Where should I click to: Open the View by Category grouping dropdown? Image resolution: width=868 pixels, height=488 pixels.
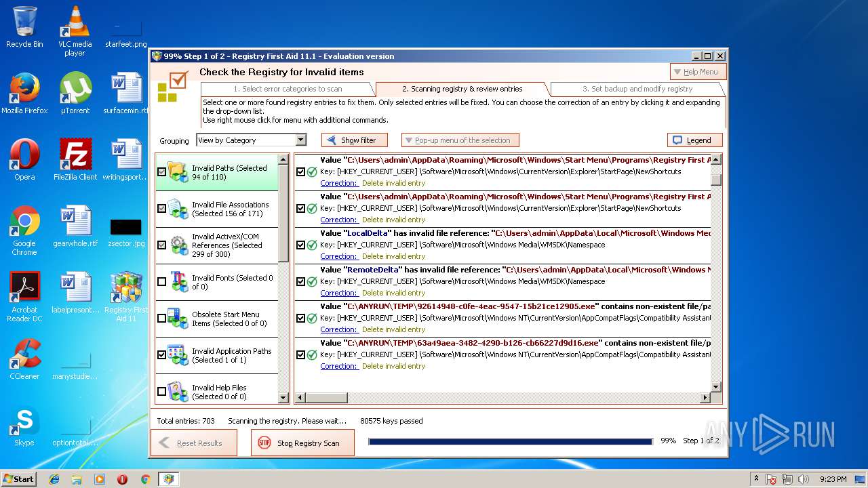[252, 140]
